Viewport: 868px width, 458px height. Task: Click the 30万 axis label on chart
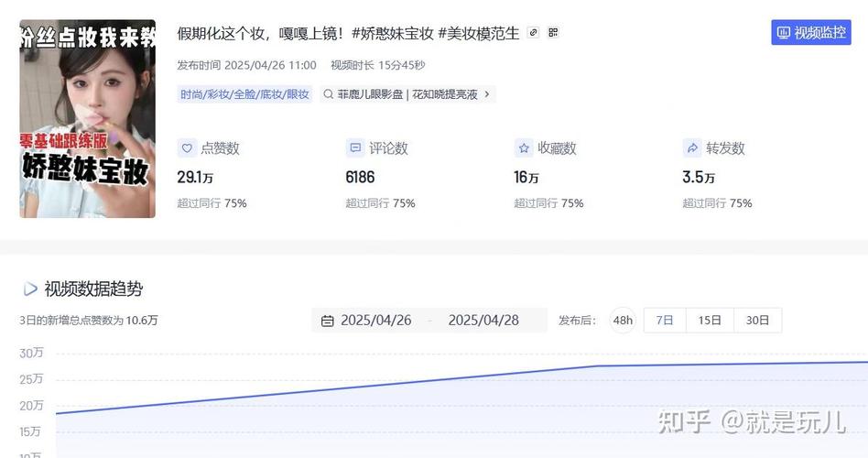click(x=31, y=353)
